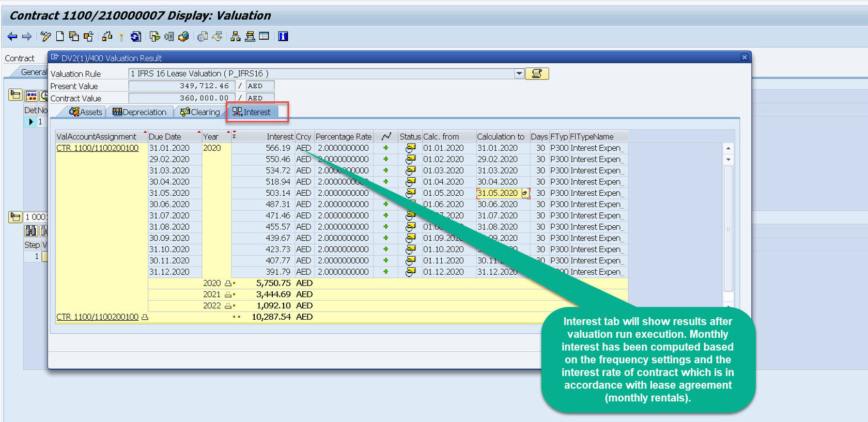Expand the CTR 1100/1100200100 total row

145,317
